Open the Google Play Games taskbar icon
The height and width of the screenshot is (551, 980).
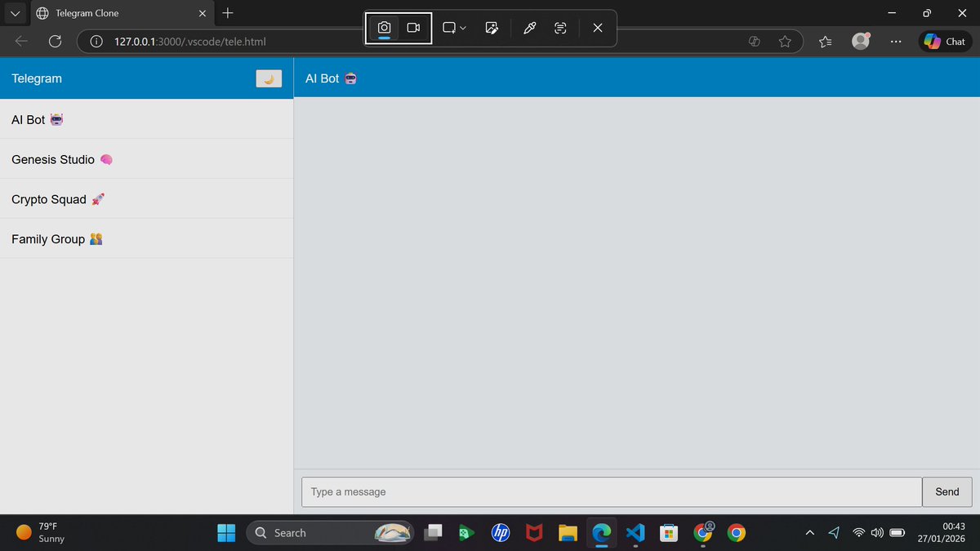coord(466,533)
